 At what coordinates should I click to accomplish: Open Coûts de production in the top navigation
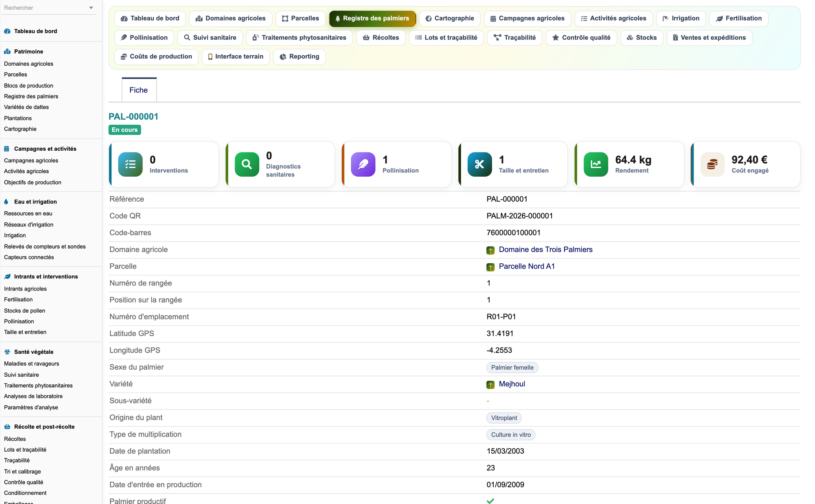pos(156,57)
